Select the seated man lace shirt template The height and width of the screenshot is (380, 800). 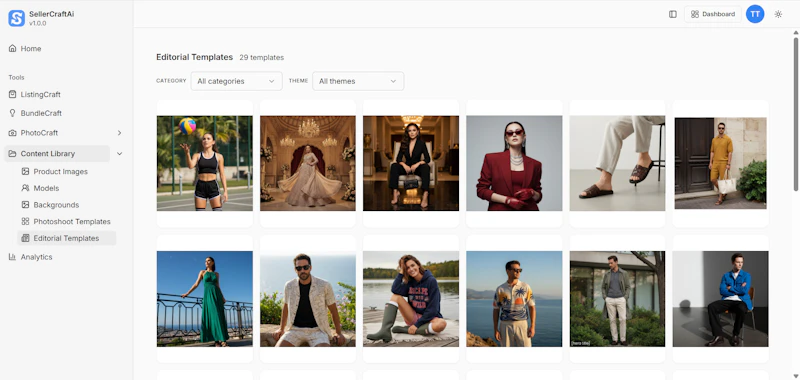click(308, 299)
